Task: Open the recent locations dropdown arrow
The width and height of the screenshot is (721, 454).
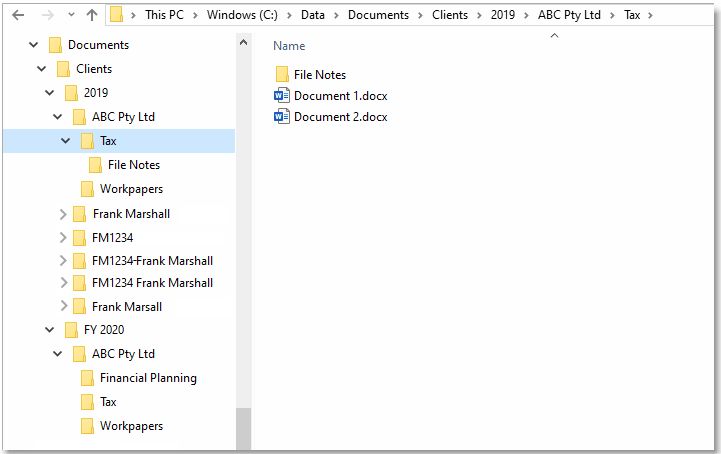Action: 71,15
